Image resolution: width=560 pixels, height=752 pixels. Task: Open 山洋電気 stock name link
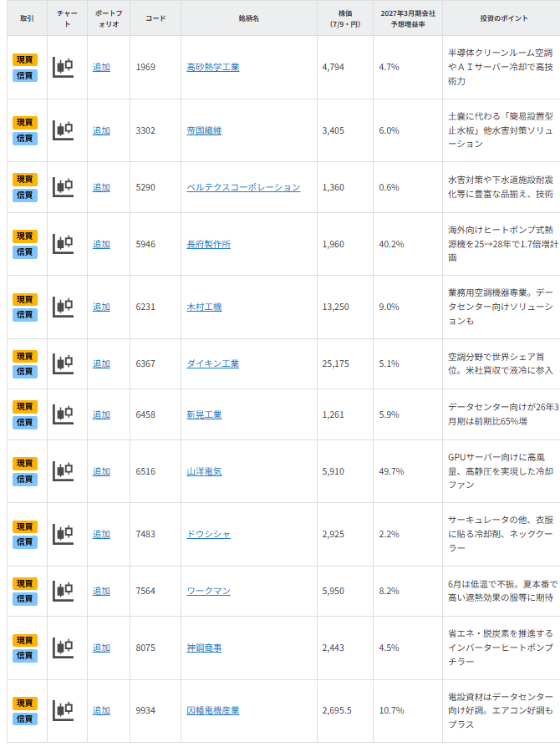tap(204, 471)
